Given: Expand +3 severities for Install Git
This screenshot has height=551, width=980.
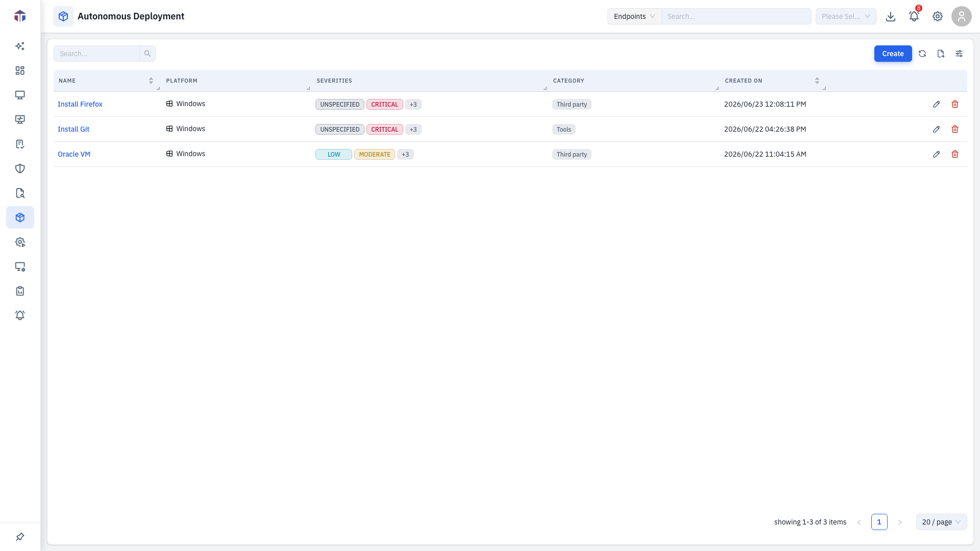Looking at the screenshot, I should tap(413, 129).
